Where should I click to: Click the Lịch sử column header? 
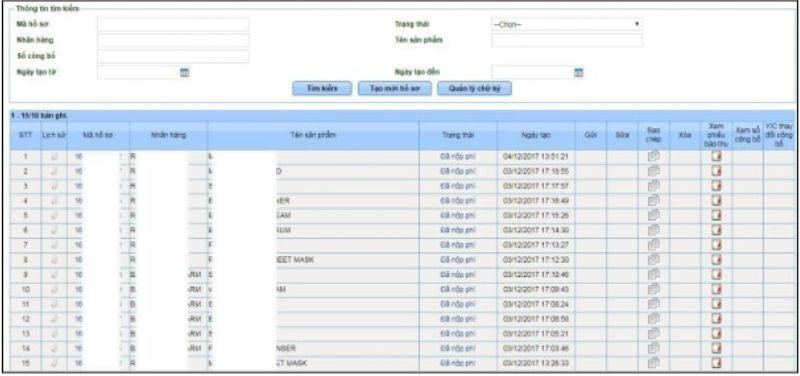coord(54,136)
